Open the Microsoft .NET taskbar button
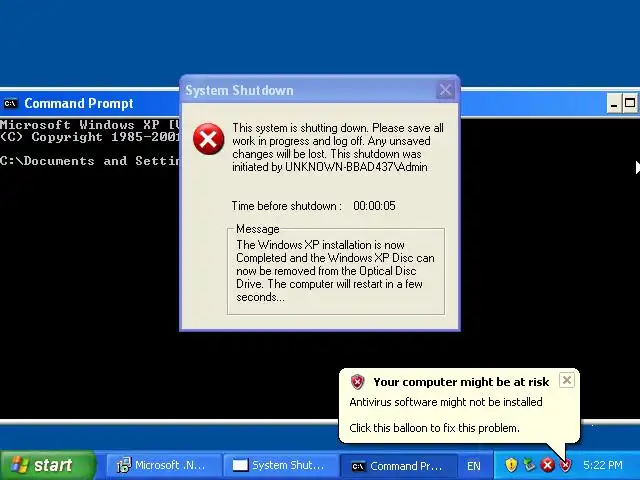Viewport: 640px width, 480px height. (163, 465)
